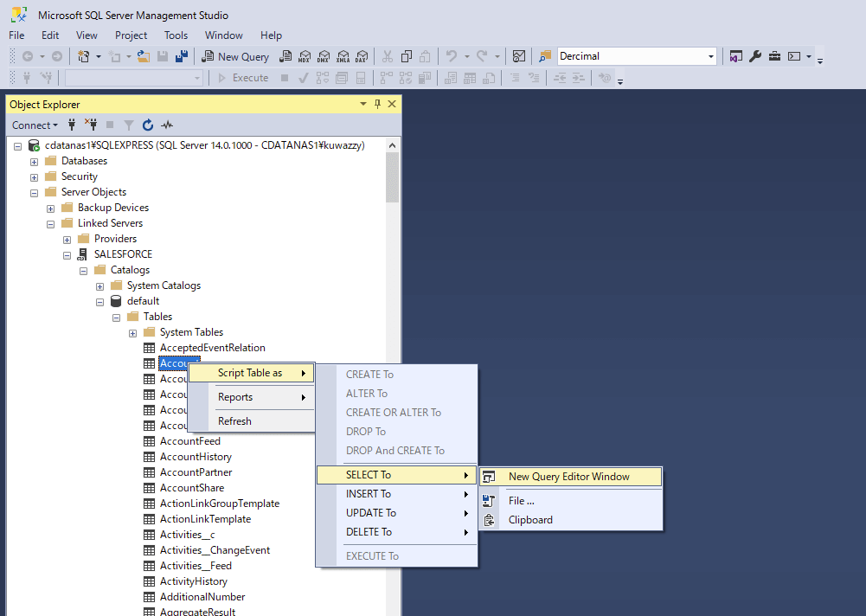Click the wrench Properties icon
Viewport: 866px width, 616px height.
point(754,56)
